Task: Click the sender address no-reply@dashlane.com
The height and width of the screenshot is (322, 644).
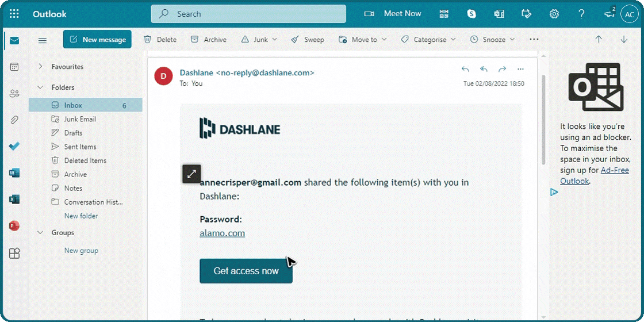Action: point(265,72)
